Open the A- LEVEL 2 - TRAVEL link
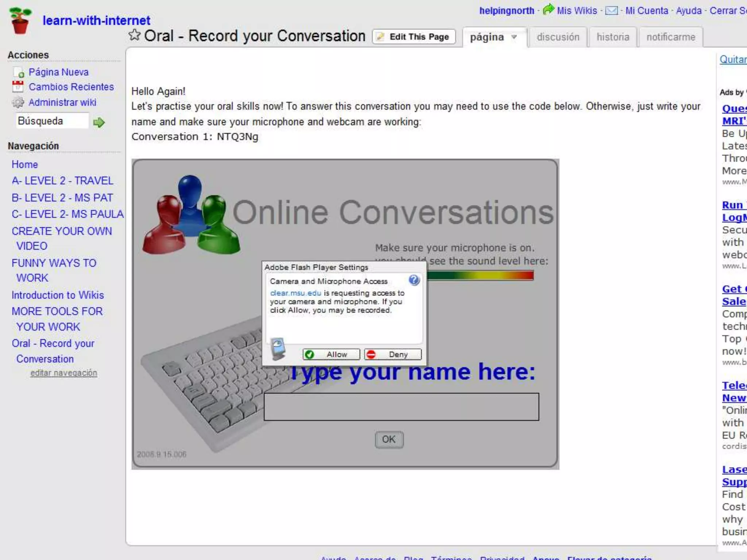The image size is (747, 560). click(62, 181)
